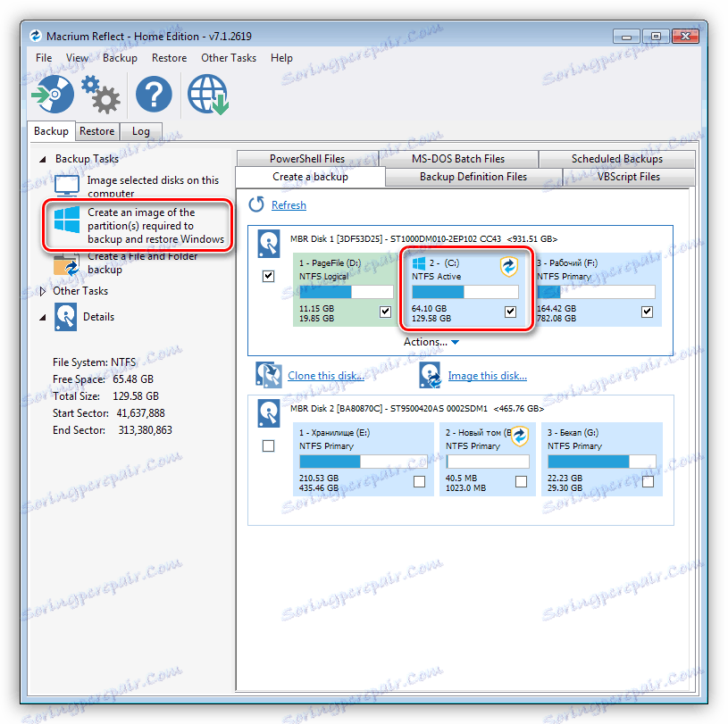Open the File menu
Screen dimensions: 728x724
[44, 58]
